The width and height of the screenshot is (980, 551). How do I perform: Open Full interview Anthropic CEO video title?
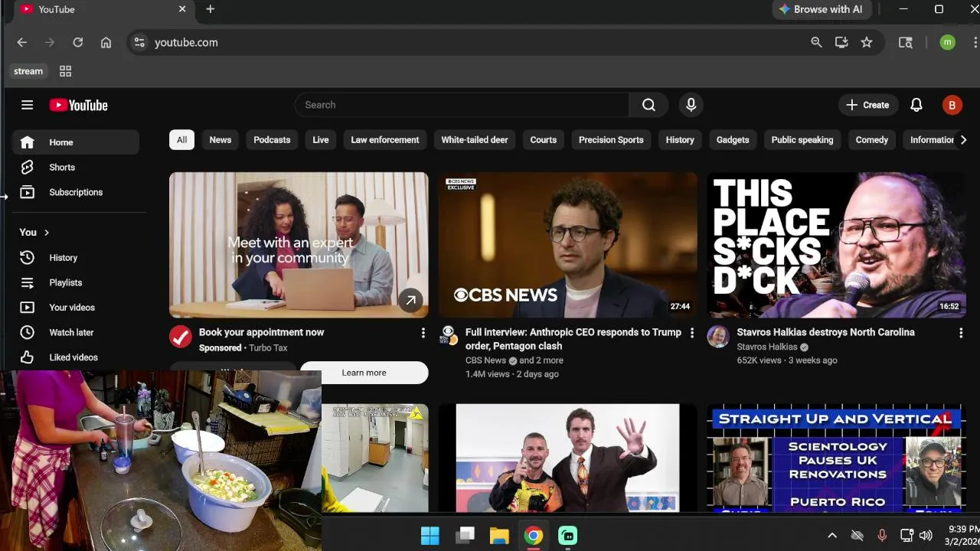click(x=573, y=339)
